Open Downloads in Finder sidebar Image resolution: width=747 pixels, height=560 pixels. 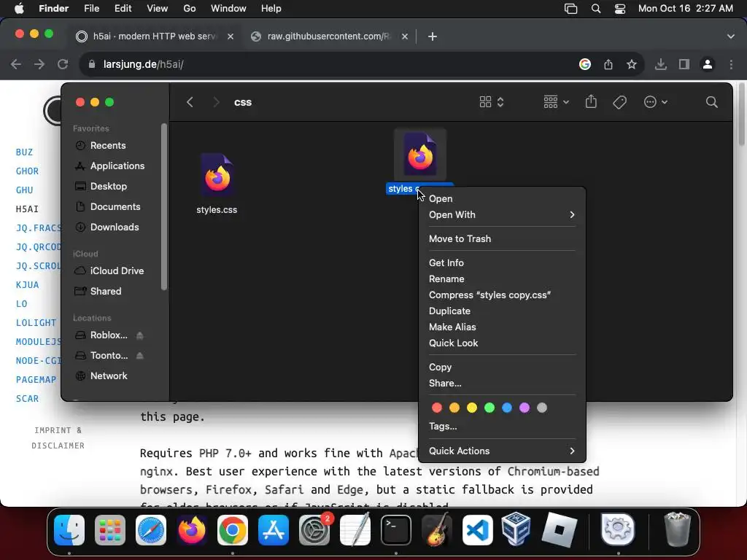tap(115, 227)
